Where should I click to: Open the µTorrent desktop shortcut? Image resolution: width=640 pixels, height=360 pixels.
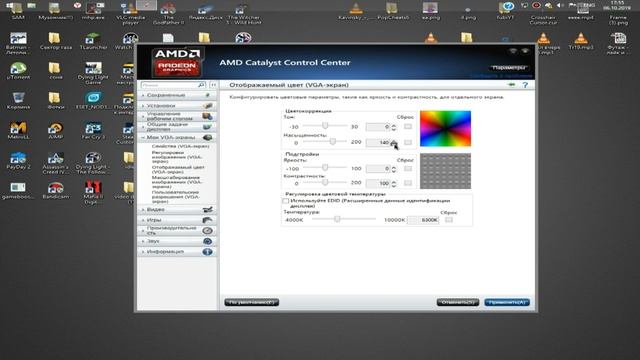(18, 71)
